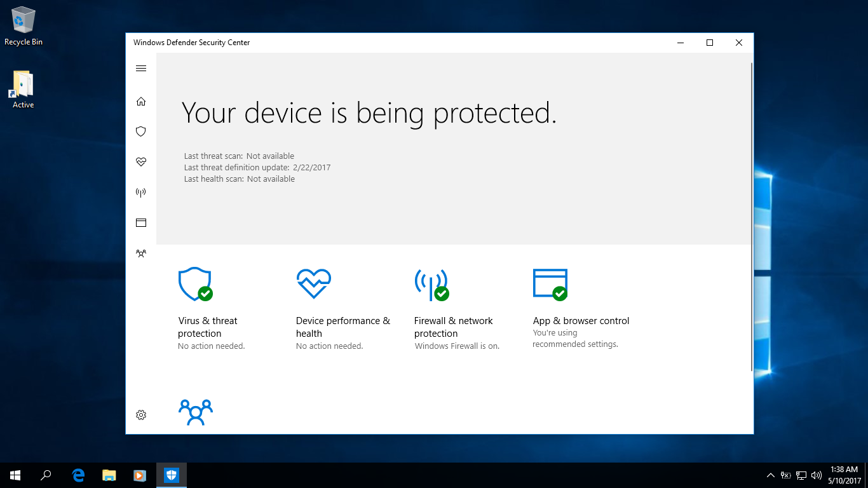Open the hamburger navigation menu
Viewport: 868px width, 488px height.
[141, 69]
